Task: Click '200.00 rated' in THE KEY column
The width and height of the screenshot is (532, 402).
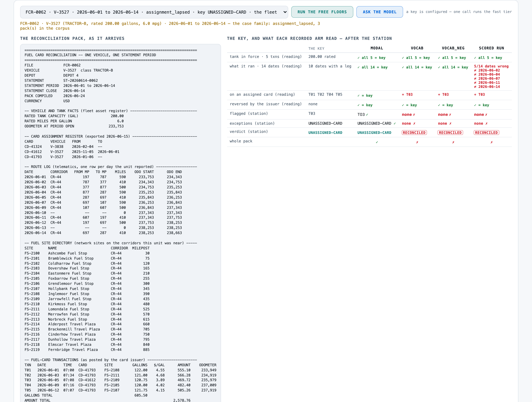Action: pyautogui.click(x=322, y=57)
